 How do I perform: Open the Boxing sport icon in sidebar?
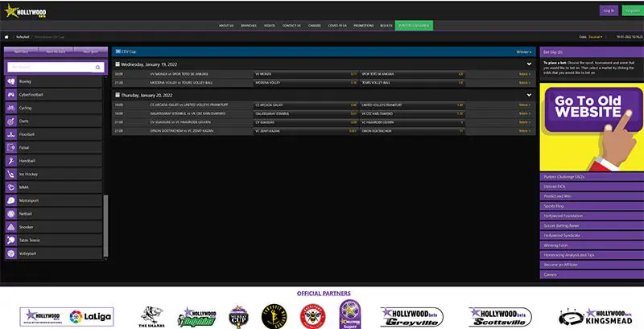click(x=10, y=81)
